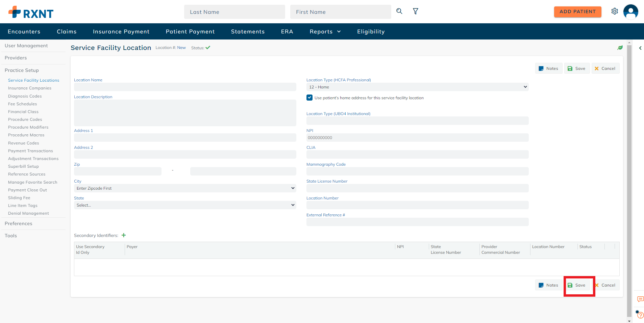Open the State dropdown
The width and height of the screenshot is (644, 323).
click(x=185, y=205)
